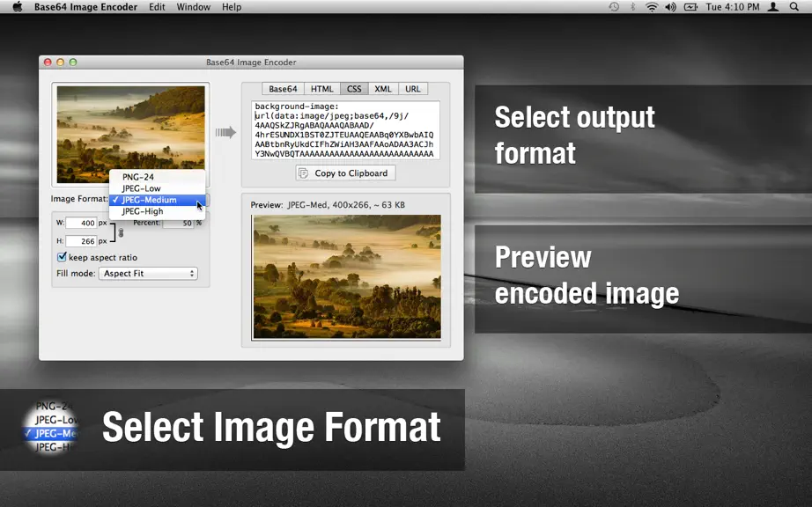
Task: Open Spotlight search magnifier icon
Action: tap(794, 7)
